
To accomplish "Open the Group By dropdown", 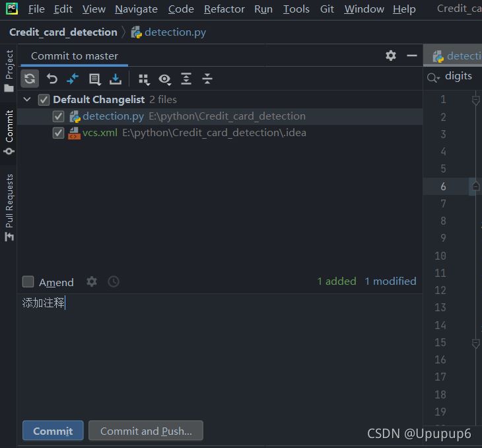I will (x=143, y=79).
